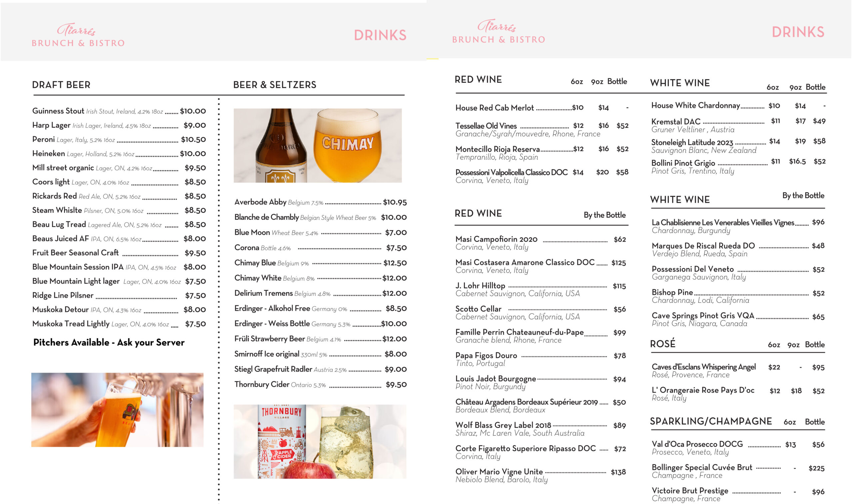Click 'Pitchers Available - Ask your Server' note
Viewport: 853px width, 504px height.
(x=109, y=343)
